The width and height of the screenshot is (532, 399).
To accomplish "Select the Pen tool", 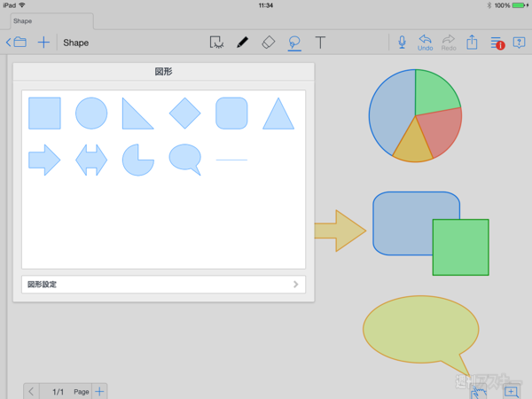I will click(x=242, y=43).
